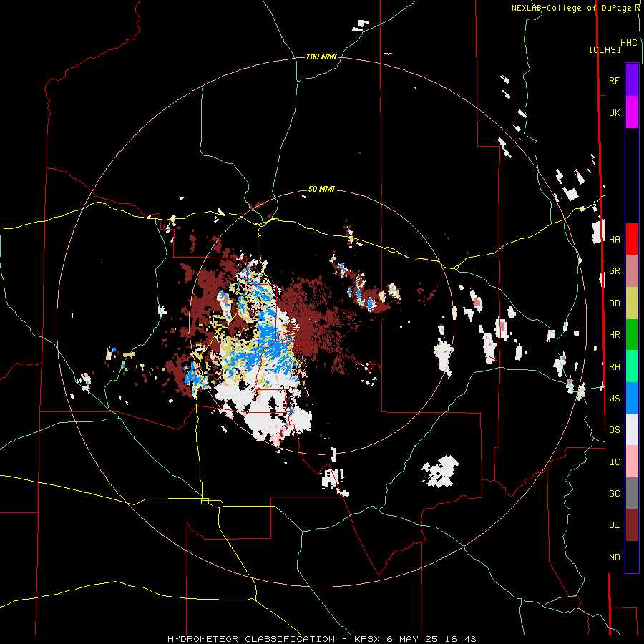This screenshot has height=644, width=644.
Task: Click the WS legend label
Action: pos(614,398)
